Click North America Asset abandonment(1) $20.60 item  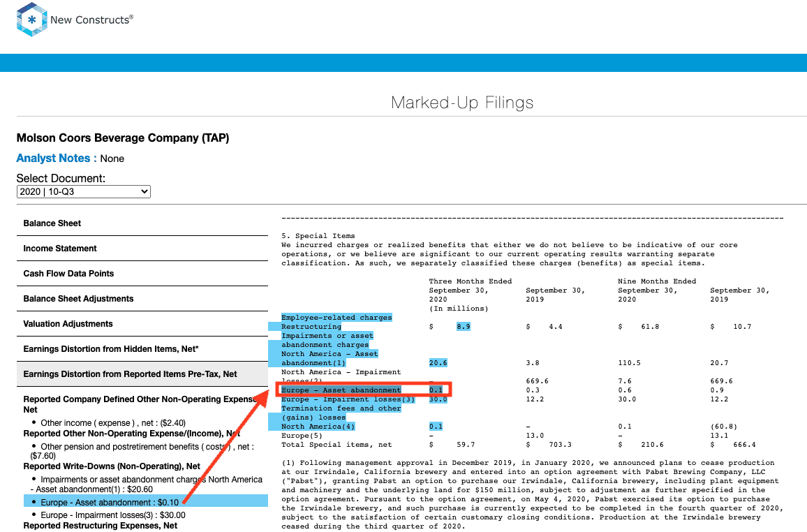point(146,485)
